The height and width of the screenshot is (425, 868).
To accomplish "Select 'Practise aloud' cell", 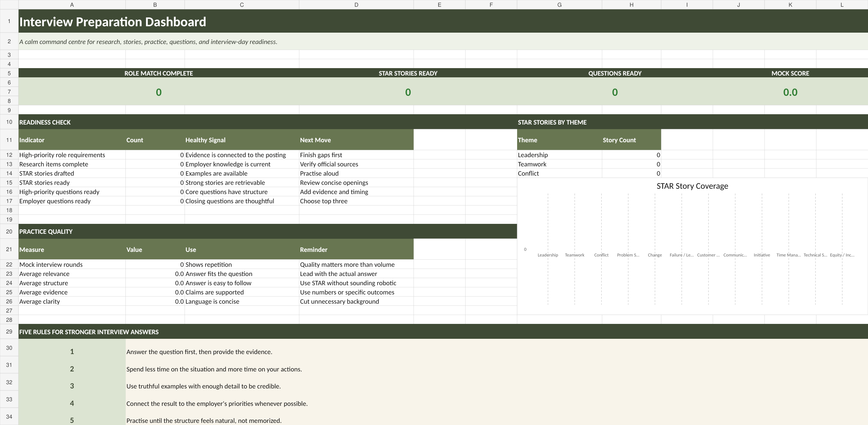I will (356, 173).
